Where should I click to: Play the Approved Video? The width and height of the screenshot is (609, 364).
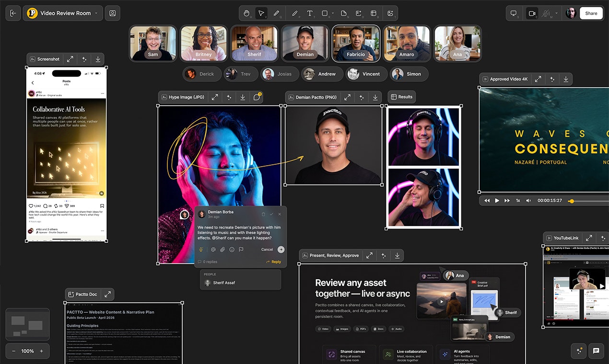tap(497, 200)
